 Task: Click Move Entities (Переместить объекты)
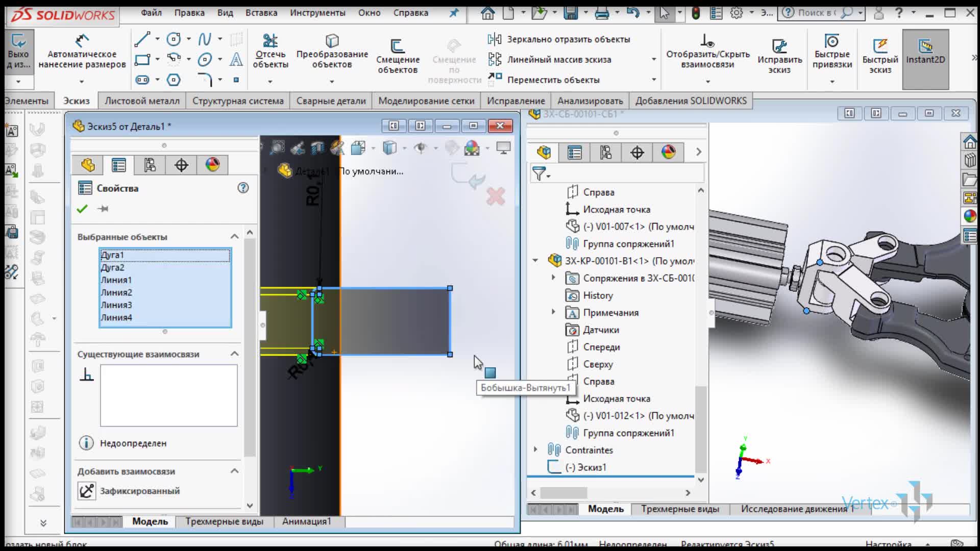tap(544, 80)
